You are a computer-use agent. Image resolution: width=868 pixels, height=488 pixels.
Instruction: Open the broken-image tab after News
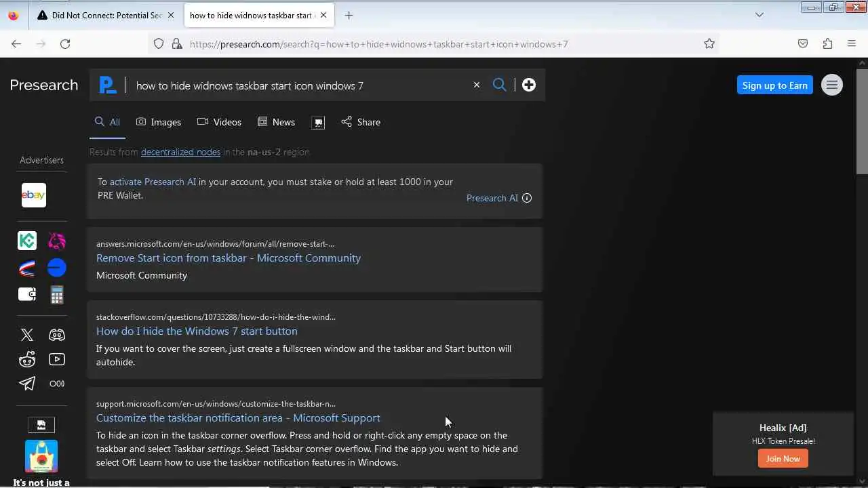(318, 122)
